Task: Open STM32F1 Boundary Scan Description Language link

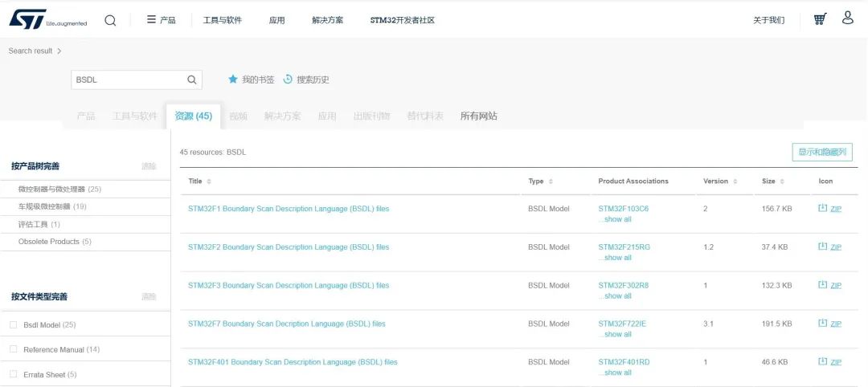Action: click(289, 209)
